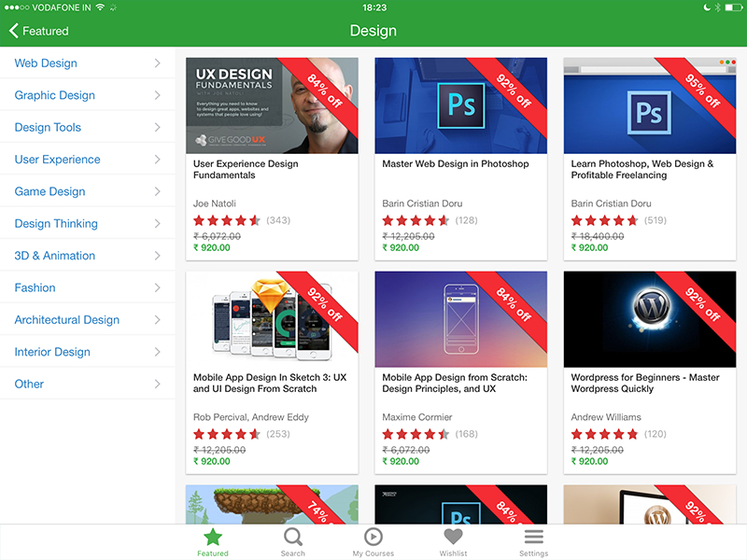Open Wordpress for Beginners thumbnail
This screenshot has height=560, width=747.
(x=650, y=319)
